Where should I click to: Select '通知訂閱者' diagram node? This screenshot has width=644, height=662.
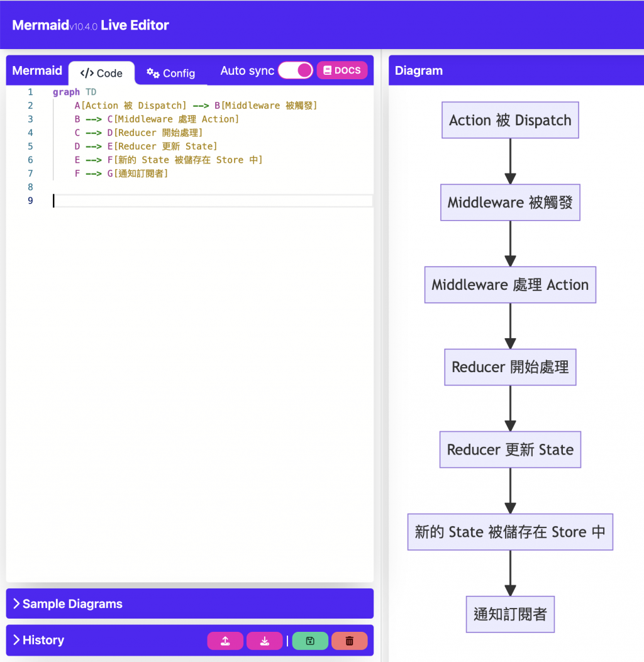pyautogui.click(x=510, y=614)
